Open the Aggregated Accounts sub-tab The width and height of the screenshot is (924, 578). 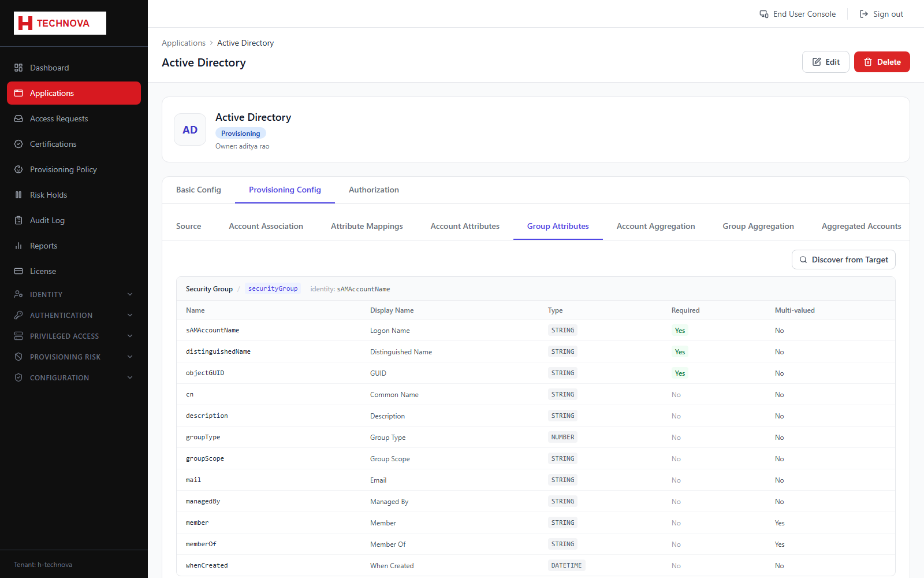pyautogui.click(x=861, y=226)
